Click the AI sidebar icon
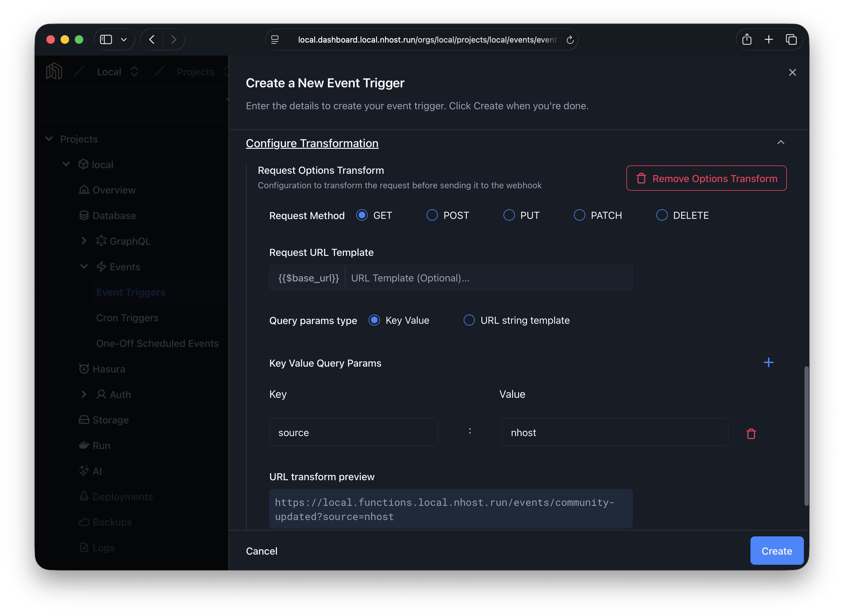844x616 pixels. coord(84,471)
